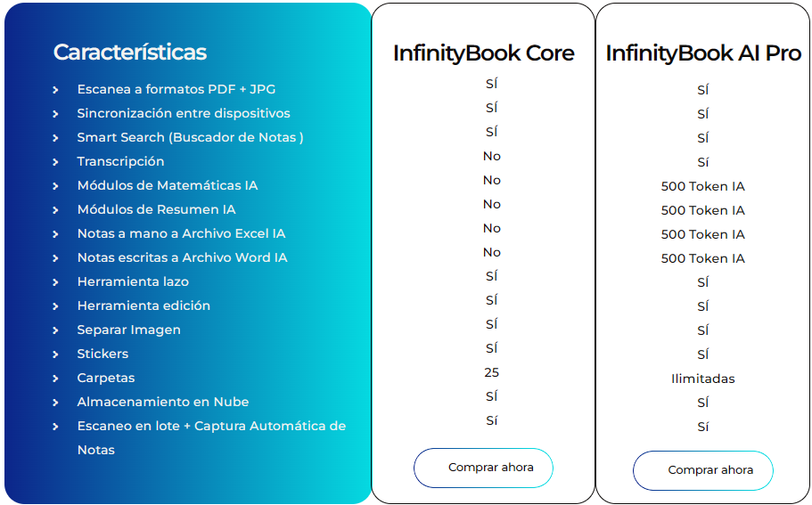This screenshot has width=812, height=505.
Task: Click the Ilimitadas value for Carpetas
Action: 702,379
